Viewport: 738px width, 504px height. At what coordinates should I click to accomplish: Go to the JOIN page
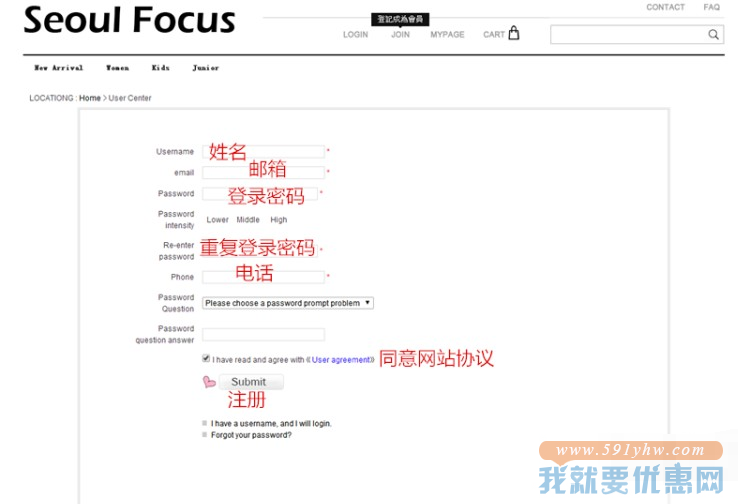click(401, 34)
